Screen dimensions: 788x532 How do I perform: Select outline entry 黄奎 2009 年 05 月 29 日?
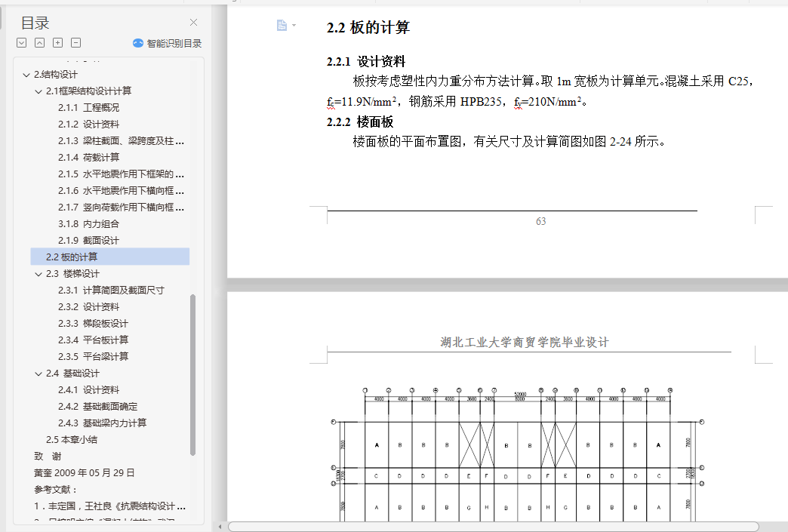(x=84, y=472)
